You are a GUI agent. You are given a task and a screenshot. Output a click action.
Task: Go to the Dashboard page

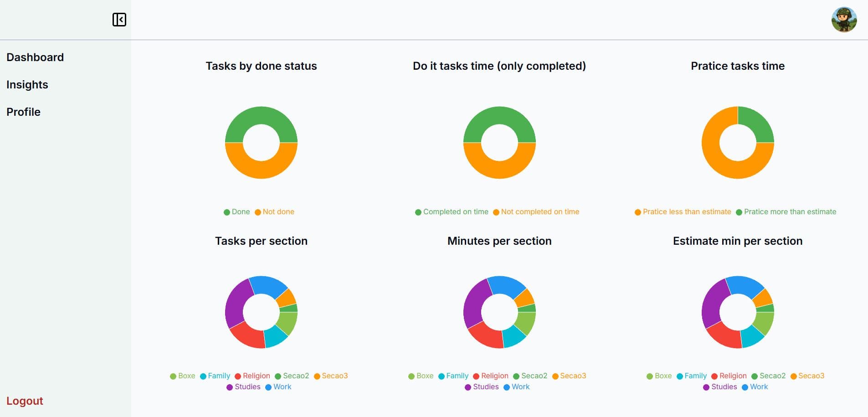[35, 57]
